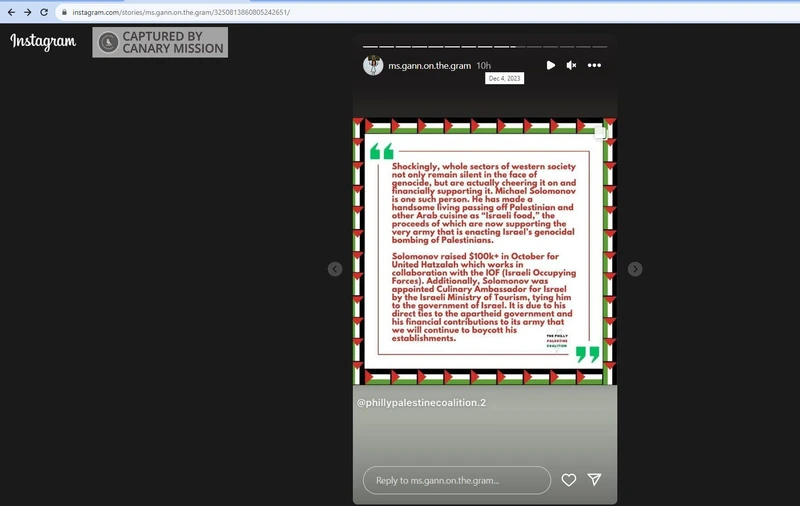The width and height of the screenshot is (800, 506).
Task: Click the 10h story timestamp
Action: (x=483, y=65)
